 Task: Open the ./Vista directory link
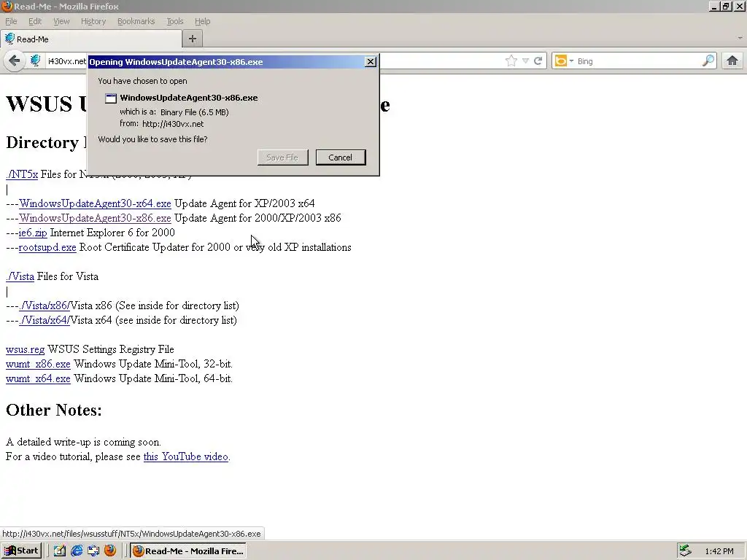click(x=20, y=276)
